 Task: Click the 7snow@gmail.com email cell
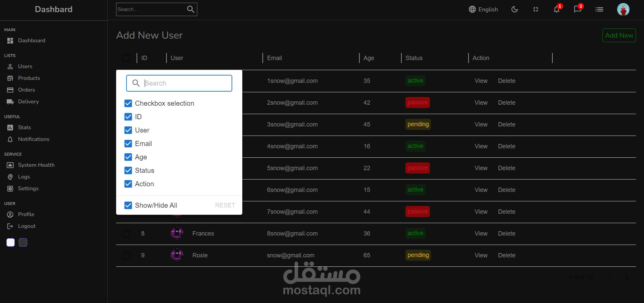tap(292, 212)
